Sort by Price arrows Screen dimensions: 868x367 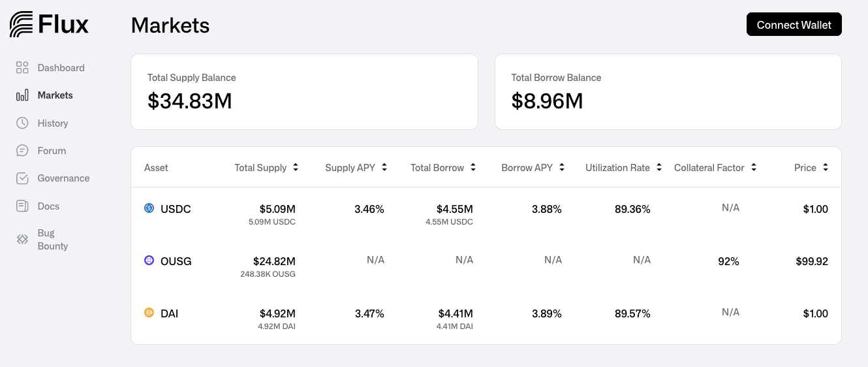tap(826, 167)
